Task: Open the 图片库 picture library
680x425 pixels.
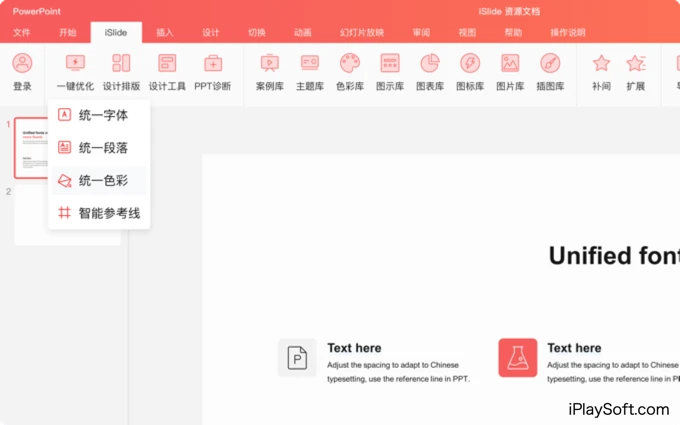Action: point(510,72)
